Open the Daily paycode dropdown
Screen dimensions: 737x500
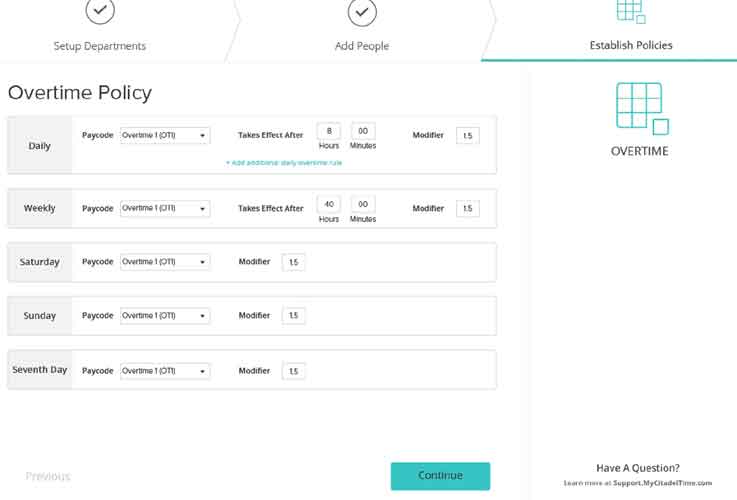coord(165,136)
